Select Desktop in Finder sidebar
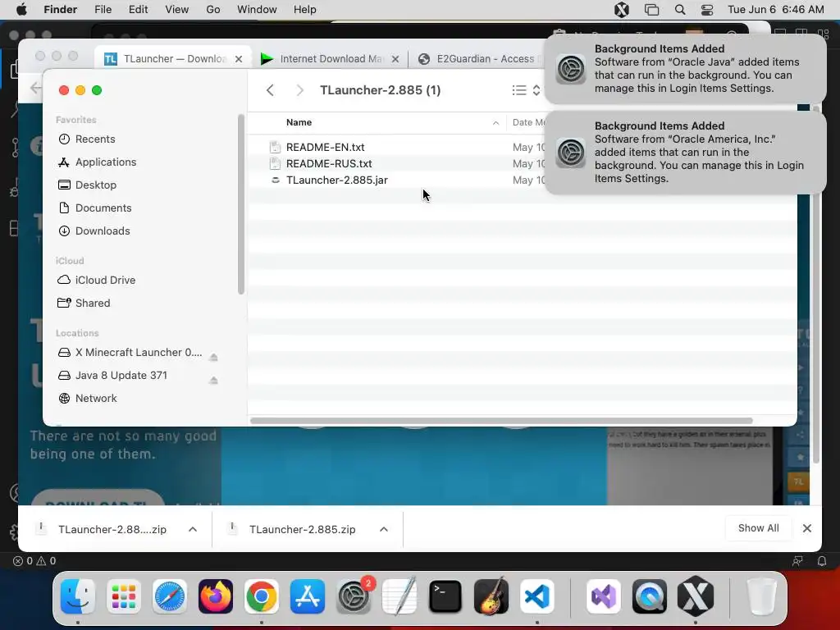 [x=95, y=185]
